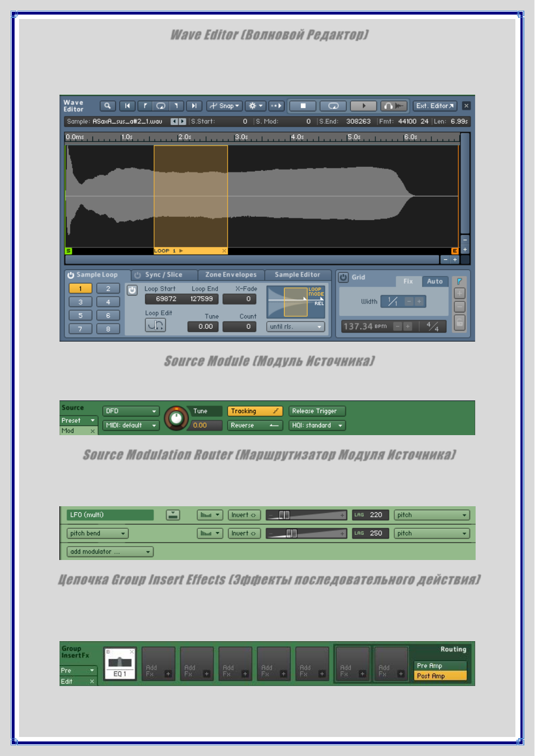Select loop slot 4

108,302
